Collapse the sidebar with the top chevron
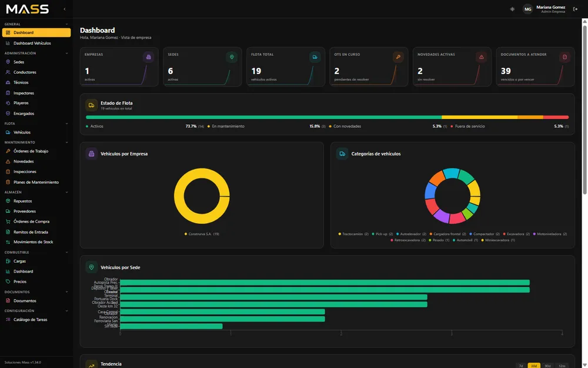The image size is (588, 368). (65, 9)
